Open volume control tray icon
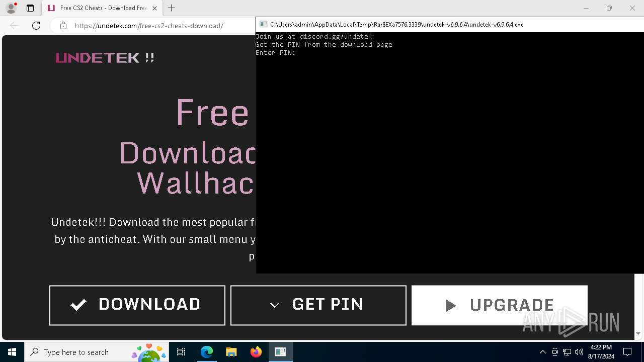The width and height of the screenshot is (644, 362). tap(579, 352)
